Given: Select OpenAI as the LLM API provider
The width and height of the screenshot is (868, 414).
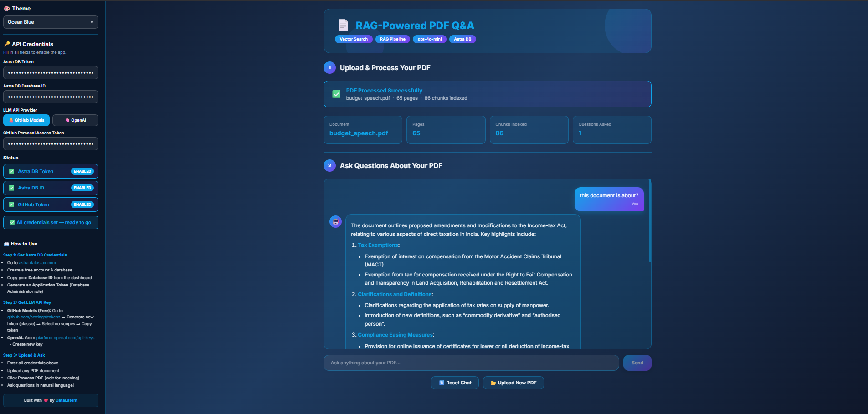Looking at the screenshot, I should (x=75, y=120).
